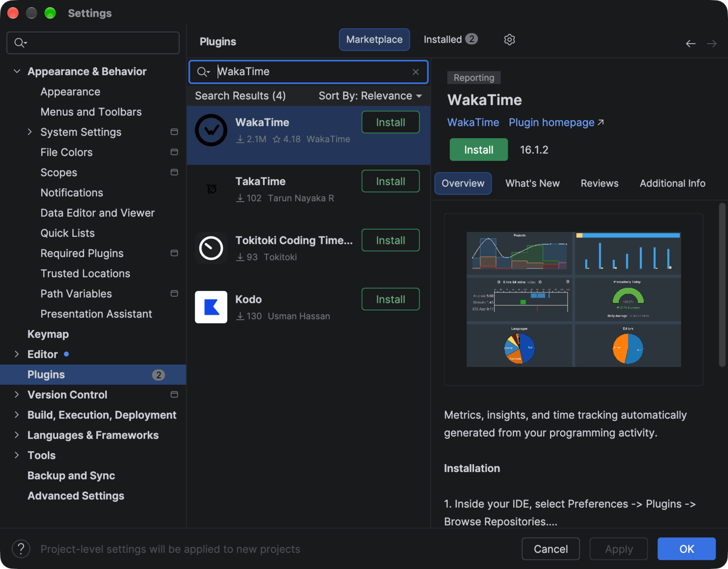Open the Reviews tab
The height and width of the screenshot is (569, 728).
point(600,183)
